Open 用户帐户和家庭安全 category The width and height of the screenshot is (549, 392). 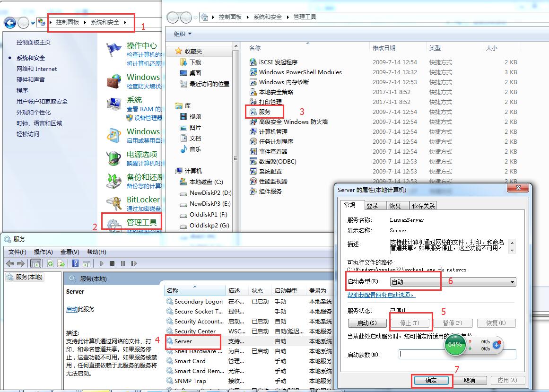[x=42, y=102]
